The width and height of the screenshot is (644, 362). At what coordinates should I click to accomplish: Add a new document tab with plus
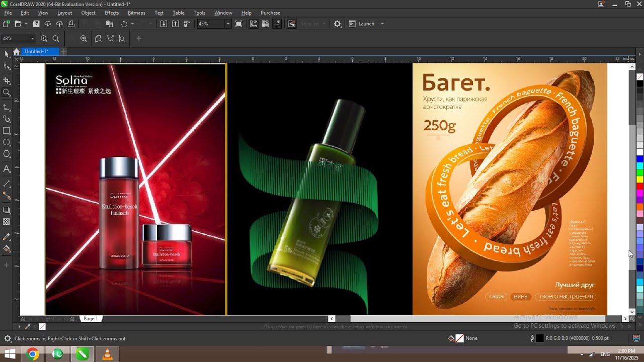[x=63, y=51]
